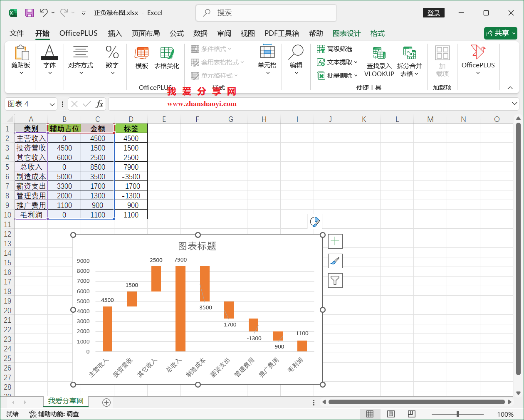Click the 模板 icon in OfficePLUS group

pos(141,58)
